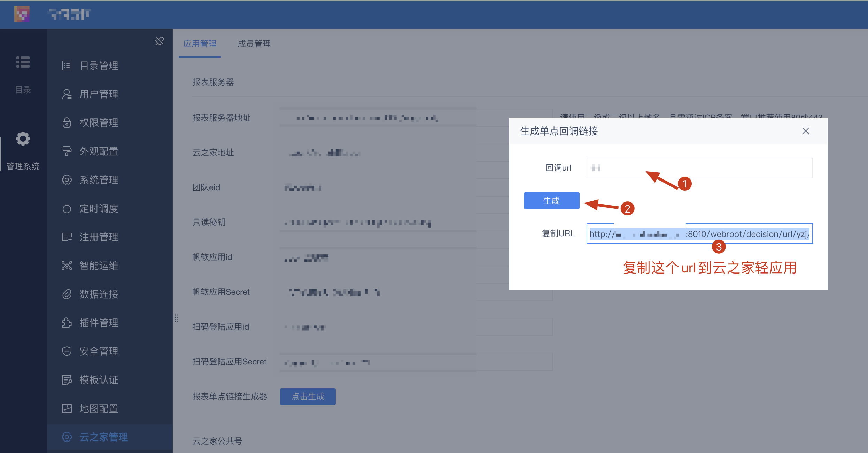Go to 智能运维 sidebar item
This screenshot has height=453, width=868.
click(99, 266)
